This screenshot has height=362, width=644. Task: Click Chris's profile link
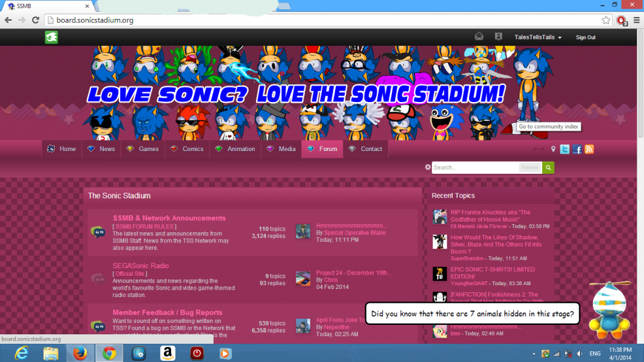[x=331, y=280]
